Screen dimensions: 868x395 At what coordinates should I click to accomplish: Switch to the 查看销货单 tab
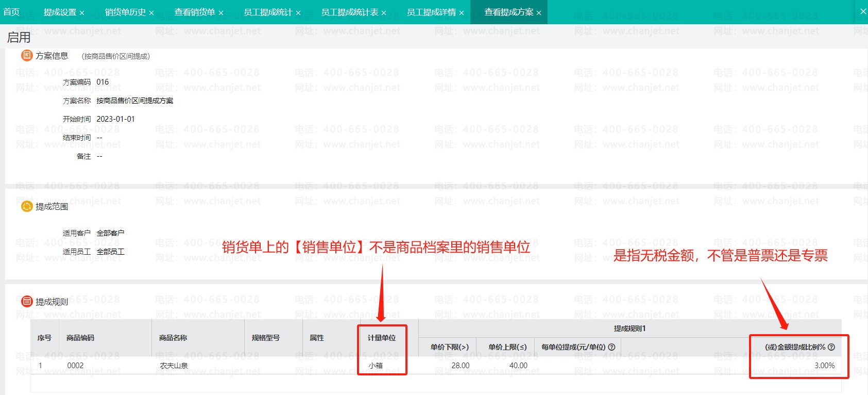coord(195,12)
